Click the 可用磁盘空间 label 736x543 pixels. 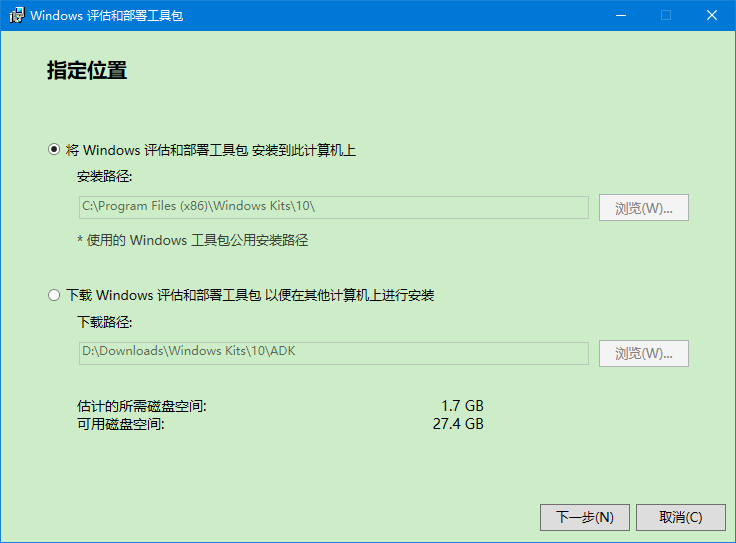tap(121, 424)
